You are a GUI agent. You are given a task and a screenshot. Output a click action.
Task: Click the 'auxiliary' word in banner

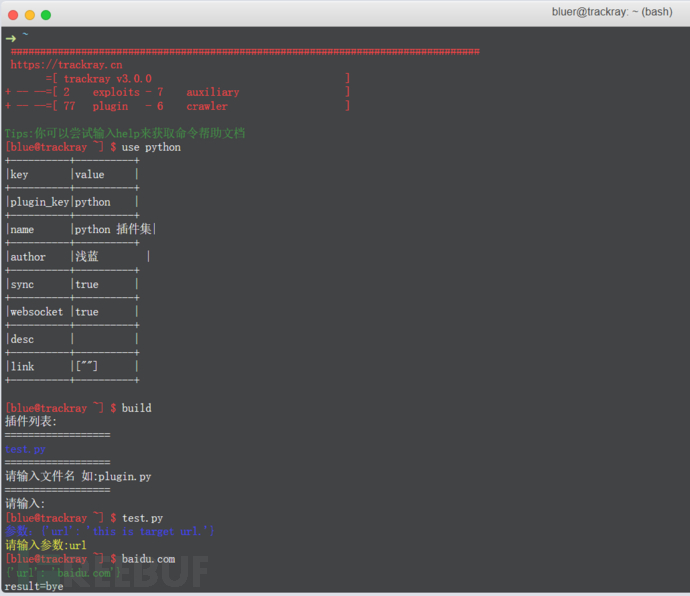pos(213,92)
